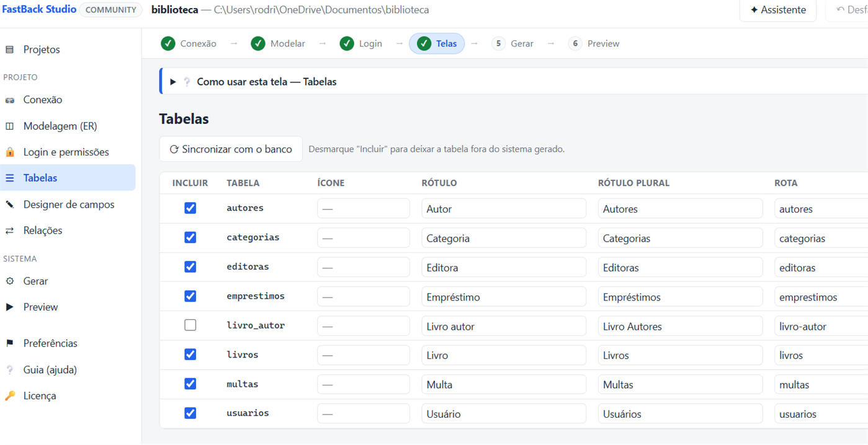This screenshot has height=445, width=868.
Task: Click the green check icon on Login step
Action: [347, 43]
